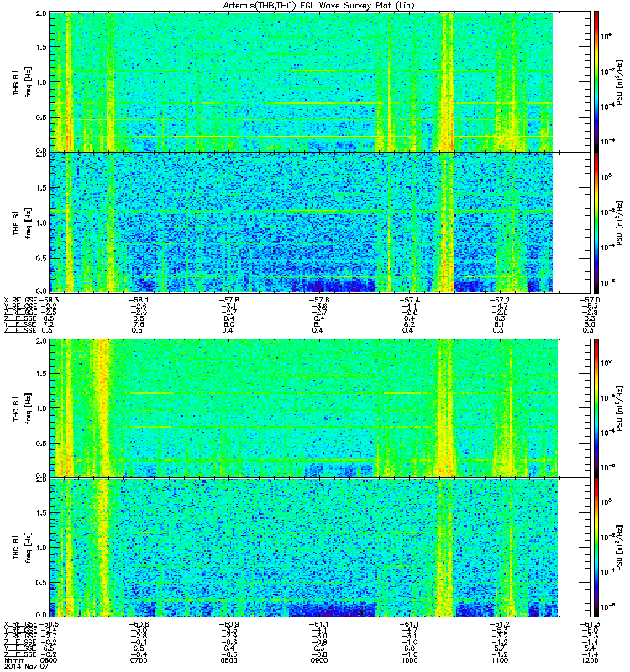Click PSD [nT²/Hz] label beside THC B⊥ panel
Image resolution: width=630 pixels, height=672 pixels.
click(619, 409)
